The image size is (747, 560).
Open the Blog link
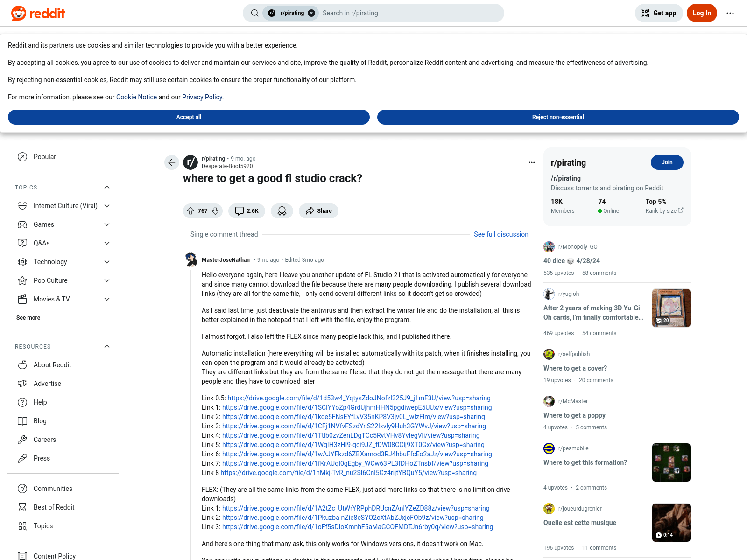63,421
